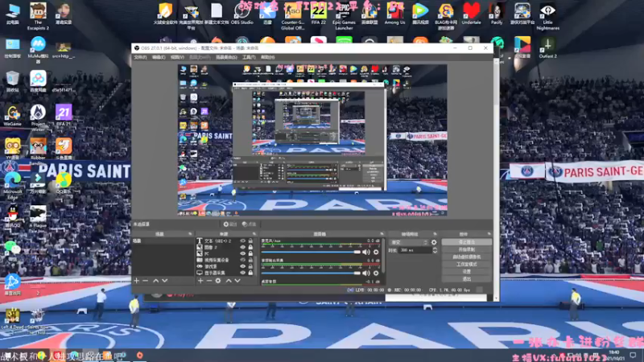
Task: Remove selected source with minus icon
Action: [209, 281]
